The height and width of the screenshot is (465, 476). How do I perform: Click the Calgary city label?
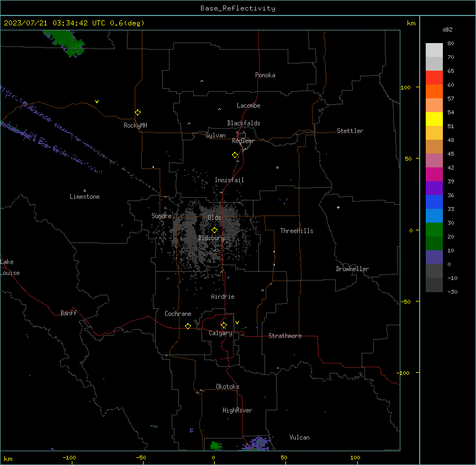pos(220,333)
